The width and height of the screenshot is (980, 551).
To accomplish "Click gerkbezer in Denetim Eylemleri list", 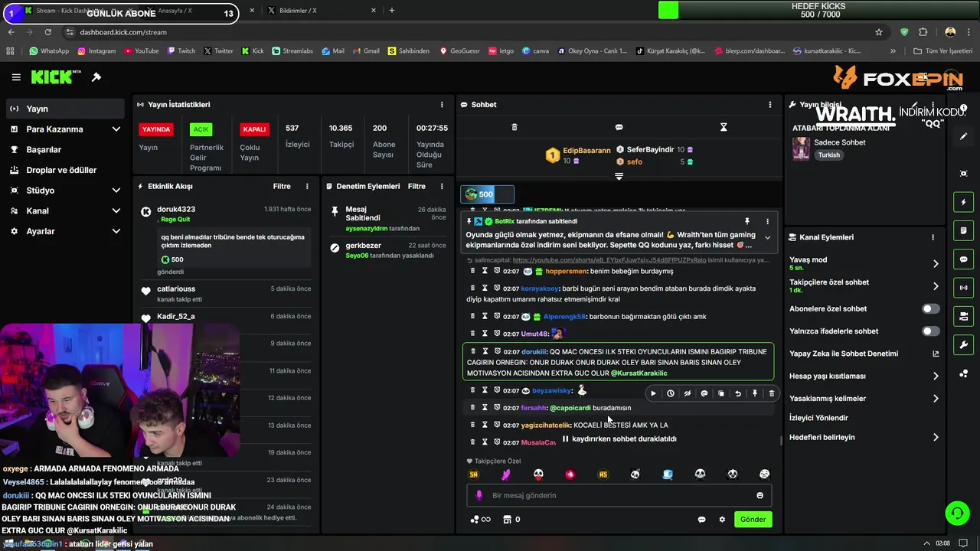I will (364, 246).
